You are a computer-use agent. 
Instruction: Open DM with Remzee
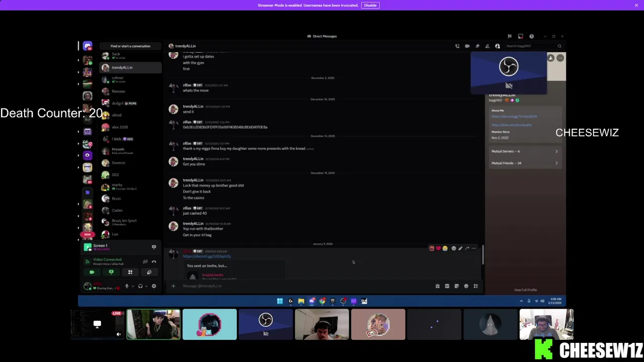click(x=130, y=91)
